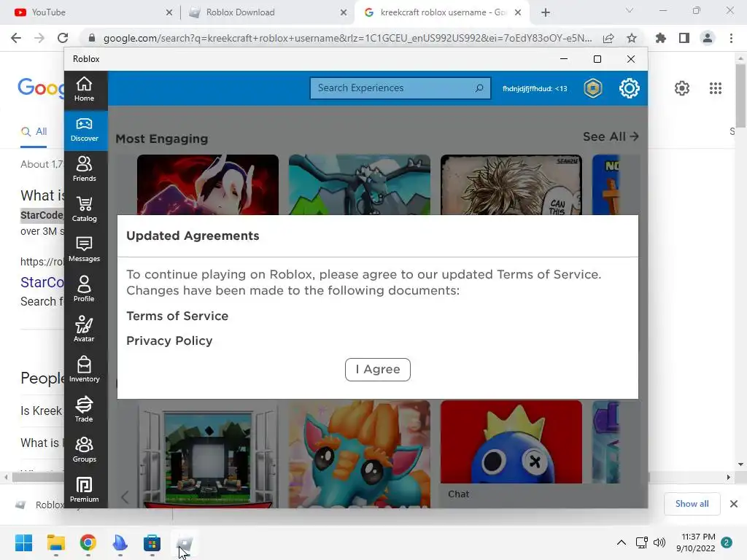Open Friends page in Roblox sidebar
This screenshot has width=747, height=560.
coord(85,169)
